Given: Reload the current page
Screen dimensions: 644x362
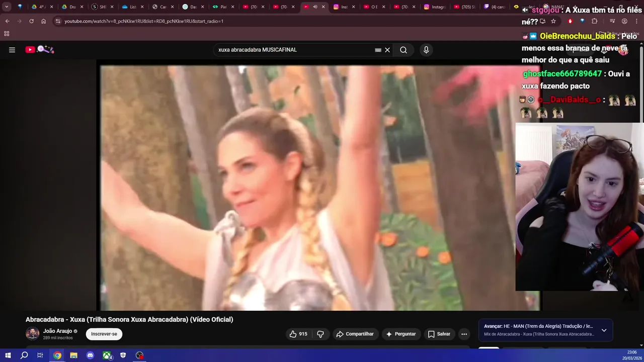Looking at the screenshot, I should pyautogui.click(x=31, y=21).
